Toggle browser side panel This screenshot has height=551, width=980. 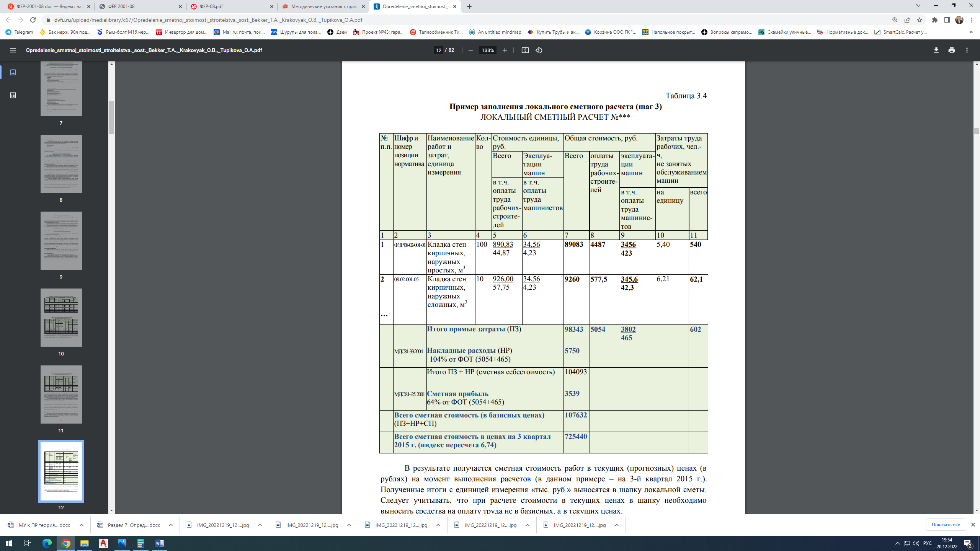[947, 20]
